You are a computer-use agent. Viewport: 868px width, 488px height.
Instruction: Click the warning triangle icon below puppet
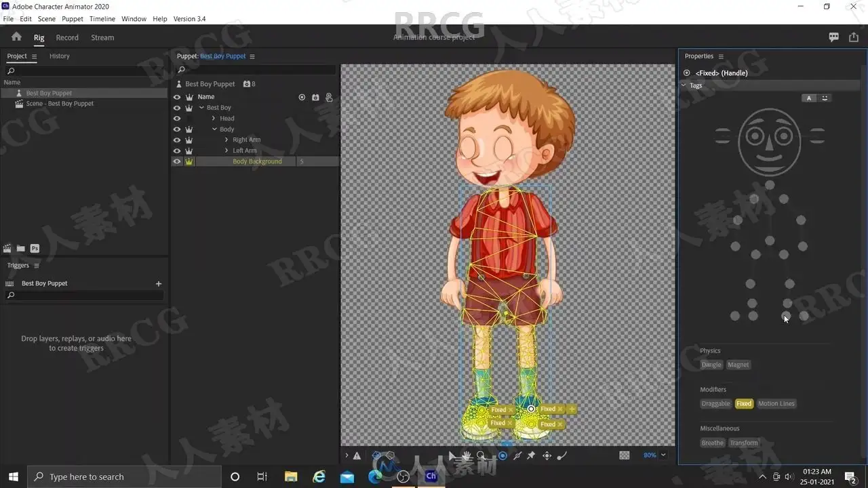[x=357, y=455]
